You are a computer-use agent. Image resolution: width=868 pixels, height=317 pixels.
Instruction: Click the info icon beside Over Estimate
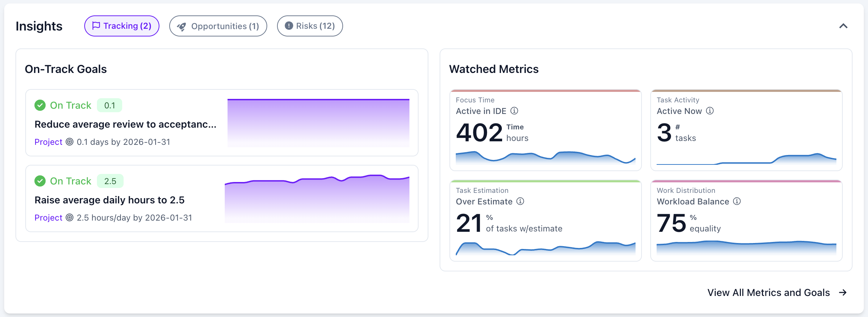521,202
